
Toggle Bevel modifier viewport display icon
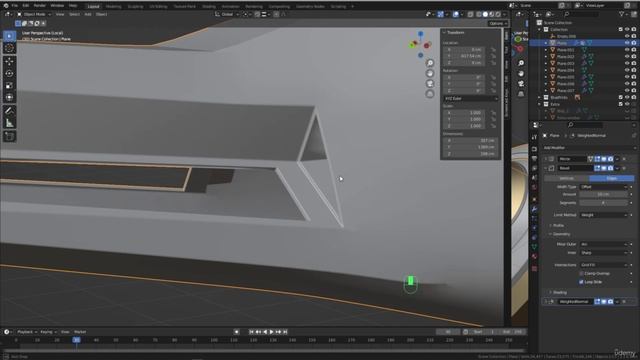[604, 168]
